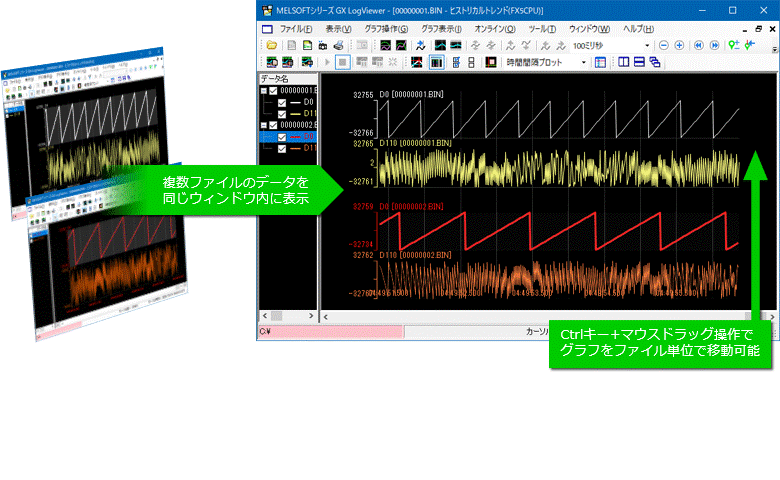
Task: Click the data panel horizontal scrollbar
Action: (287, 315)
